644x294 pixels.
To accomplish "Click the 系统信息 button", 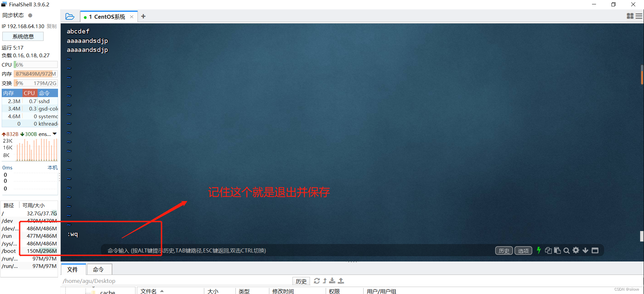I will pyautogui.click(x=23, y=36).
